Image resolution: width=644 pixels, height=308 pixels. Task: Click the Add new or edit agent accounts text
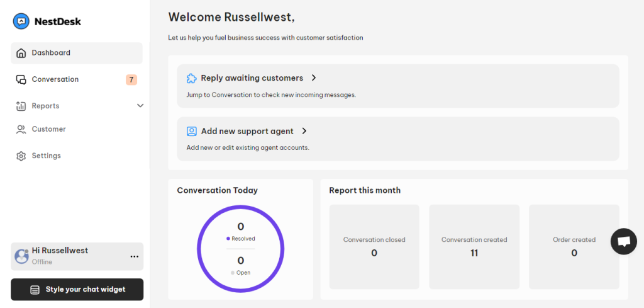pos(248,147)
